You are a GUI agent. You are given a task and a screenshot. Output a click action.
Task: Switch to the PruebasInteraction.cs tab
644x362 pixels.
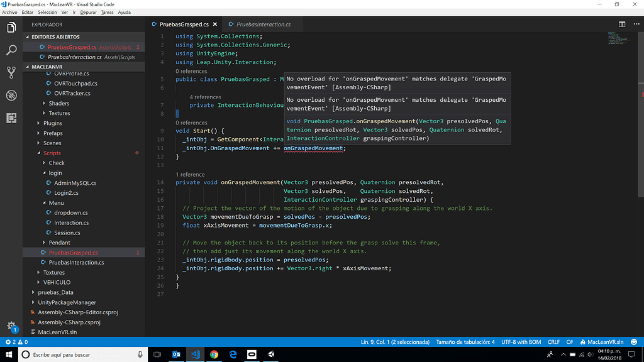coord(263,25)
